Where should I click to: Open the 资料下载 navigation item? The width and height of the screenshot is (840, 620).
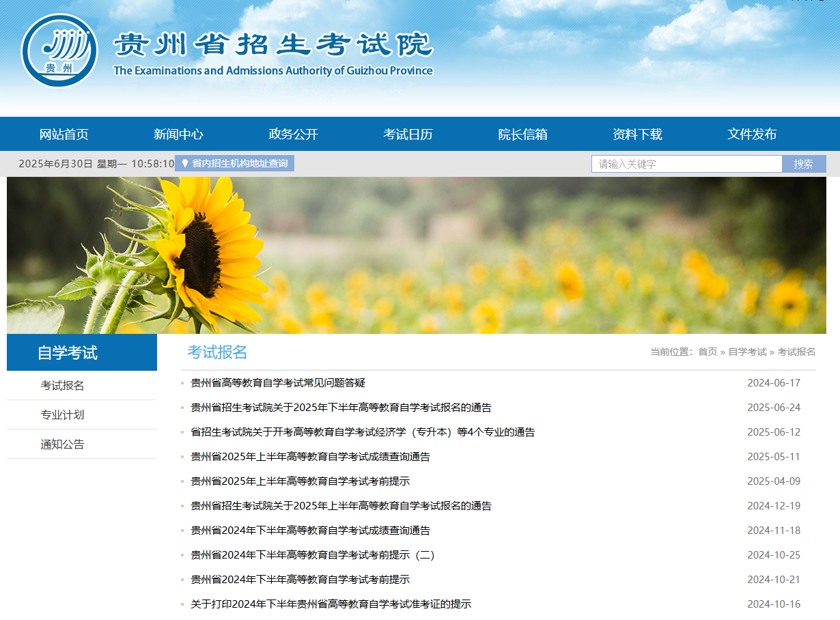637,135
